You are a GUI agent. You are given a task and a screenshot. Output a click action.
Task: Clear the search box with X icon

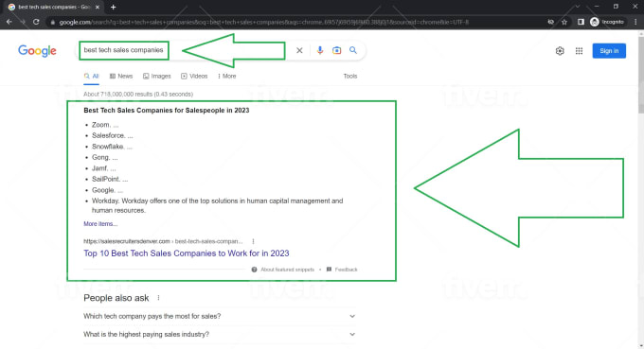tap(299, 50)
